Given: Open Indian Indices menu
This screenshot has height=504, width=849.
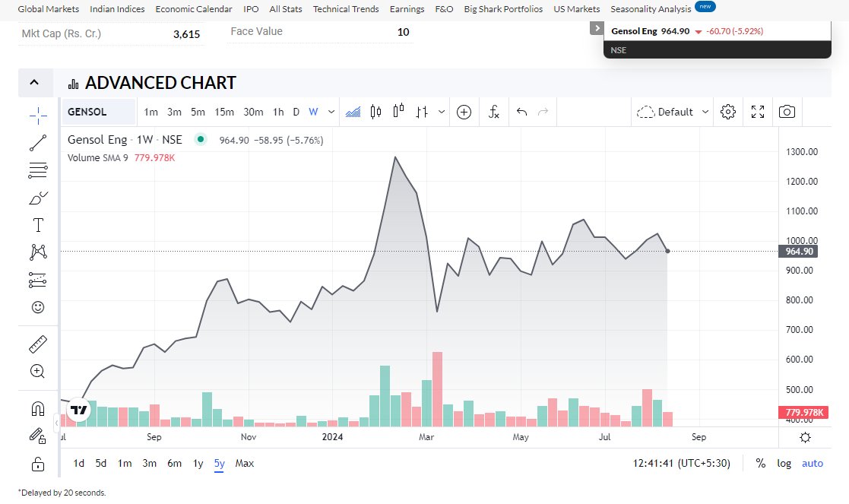Looking at the screenshot, I should coord(117,9).
